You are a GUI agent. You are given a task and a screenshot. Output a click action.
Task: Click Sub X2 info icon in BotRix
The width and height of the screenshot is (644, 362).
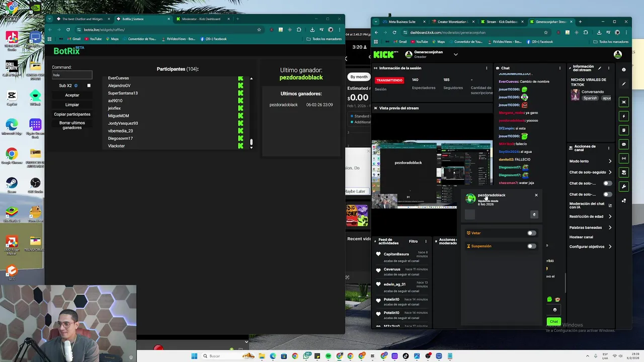76,85
